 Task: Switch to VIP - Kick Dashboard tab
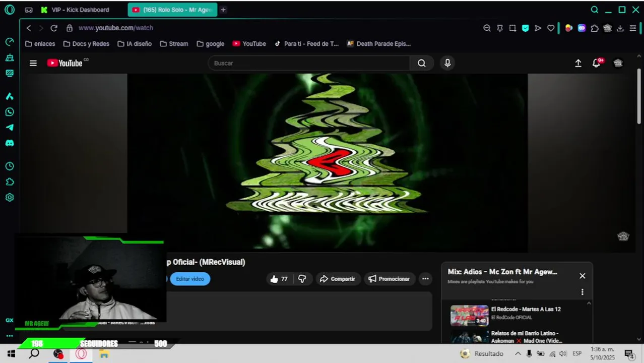coord(81,10)
